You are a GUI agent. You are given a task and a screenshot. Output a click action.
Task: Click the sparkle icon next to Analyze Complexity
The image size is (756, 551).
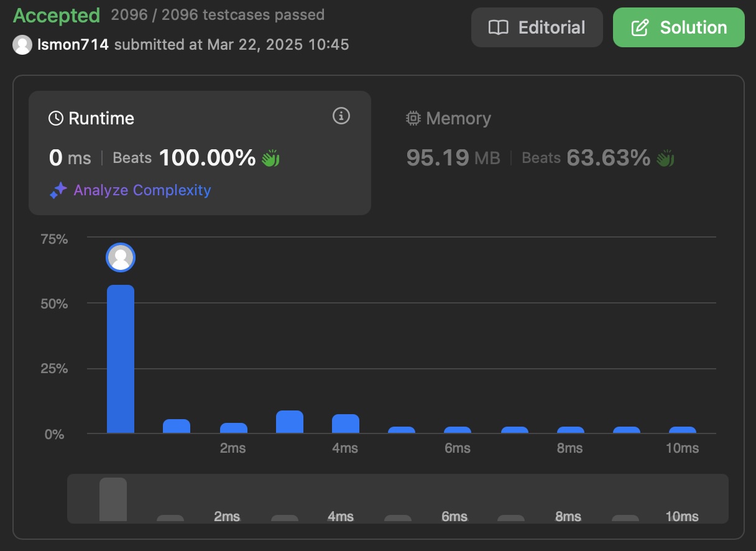(x=58, y=190)
